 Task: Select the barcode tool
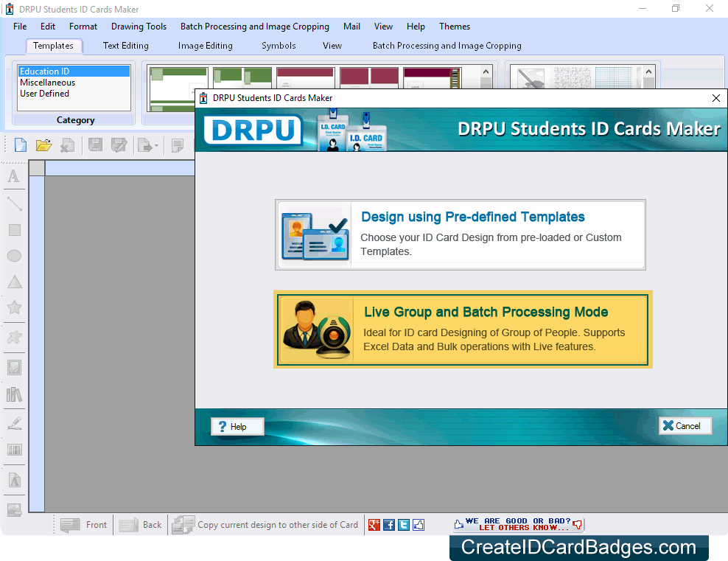(15, 450)
